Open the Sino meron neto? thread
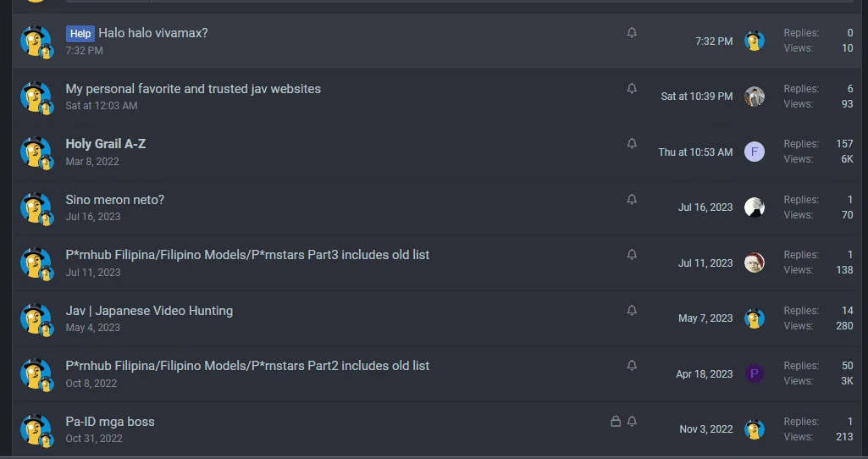 114,200
